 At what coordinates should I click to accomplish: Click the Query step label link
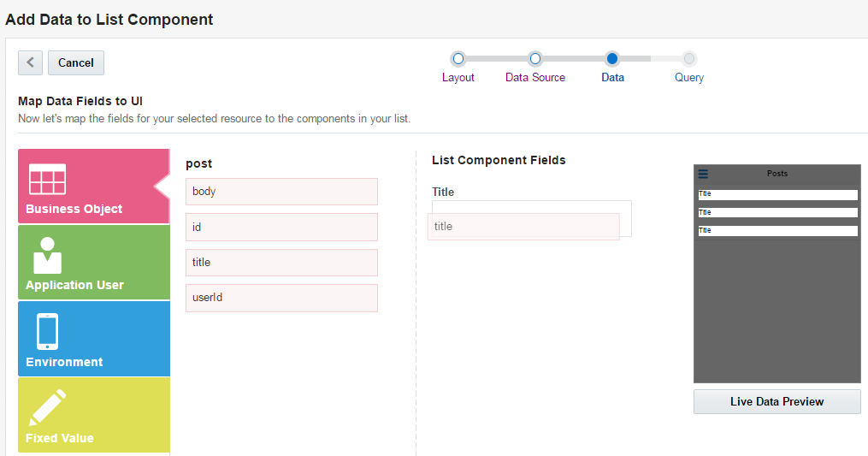[x=689, y=77]
